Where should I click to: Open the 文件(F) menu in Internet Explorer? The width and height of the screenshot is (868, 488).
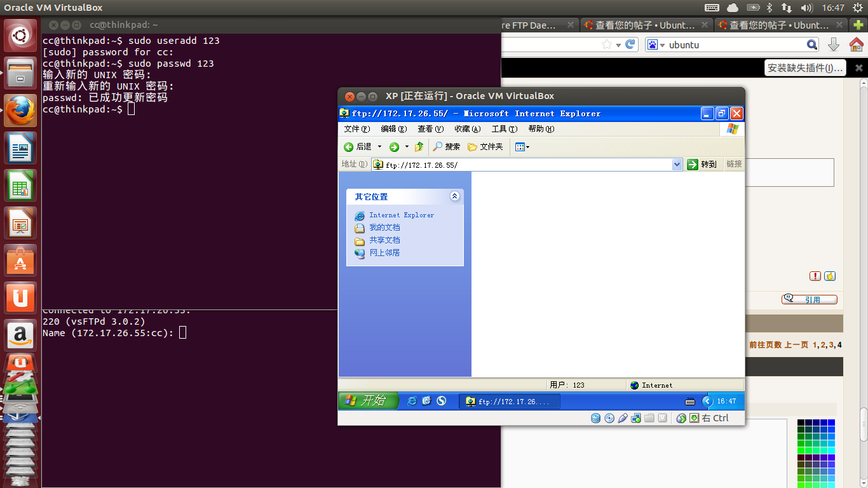[356, 129]
